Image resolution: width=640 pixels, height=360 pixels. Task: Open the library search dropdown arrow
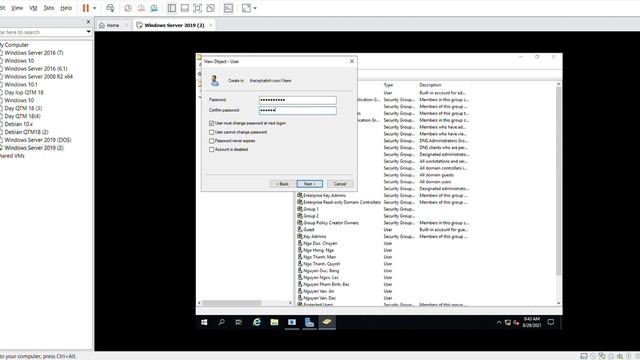tap(89, 32)
